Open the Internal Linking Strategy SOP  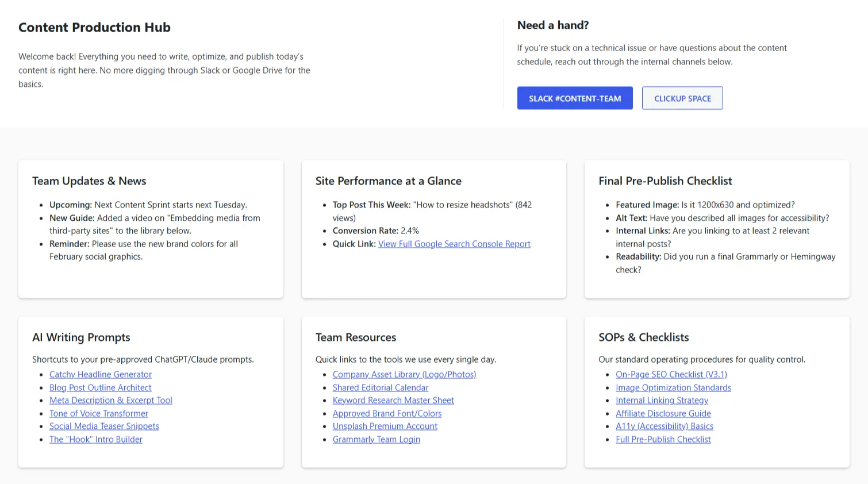click(x=662, y=400)
